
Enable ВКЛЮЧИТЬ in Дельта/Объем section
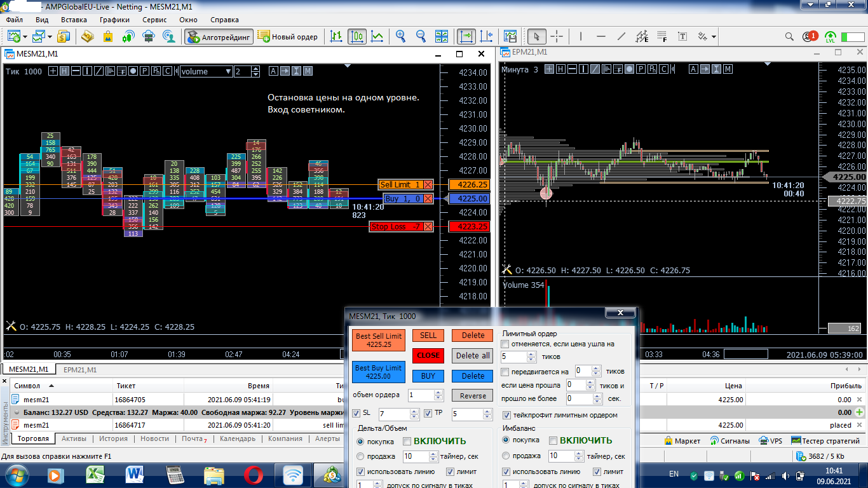point(407,440)
